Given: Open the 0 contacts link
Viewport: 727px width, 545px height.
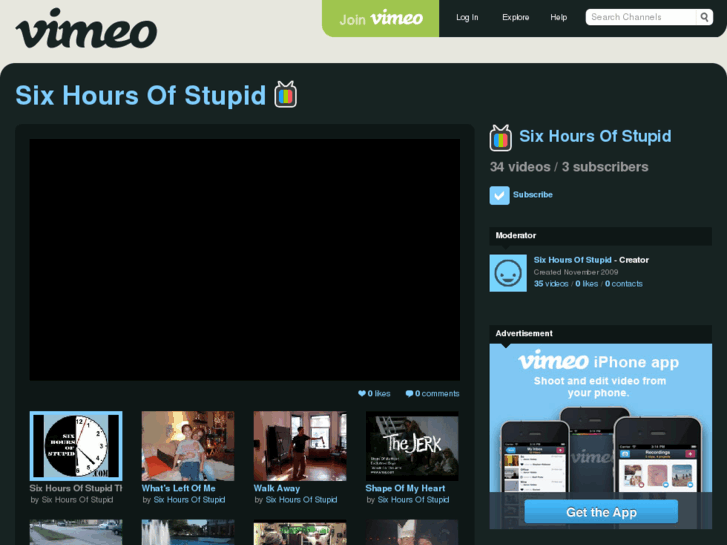Looking at the screenshot, I should tap(624, 284).
